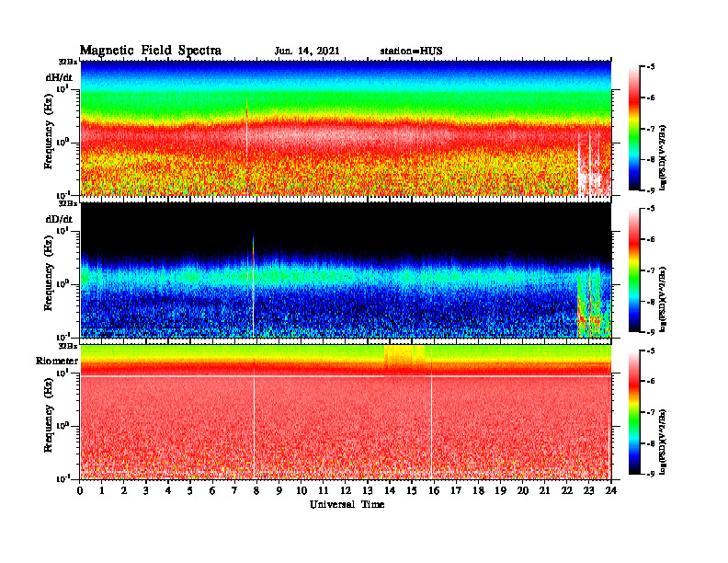The width and height of the screenshot is (728, 563).
Task: Click hour tick label 5 on time axis
Action: [x=190, y=491]
